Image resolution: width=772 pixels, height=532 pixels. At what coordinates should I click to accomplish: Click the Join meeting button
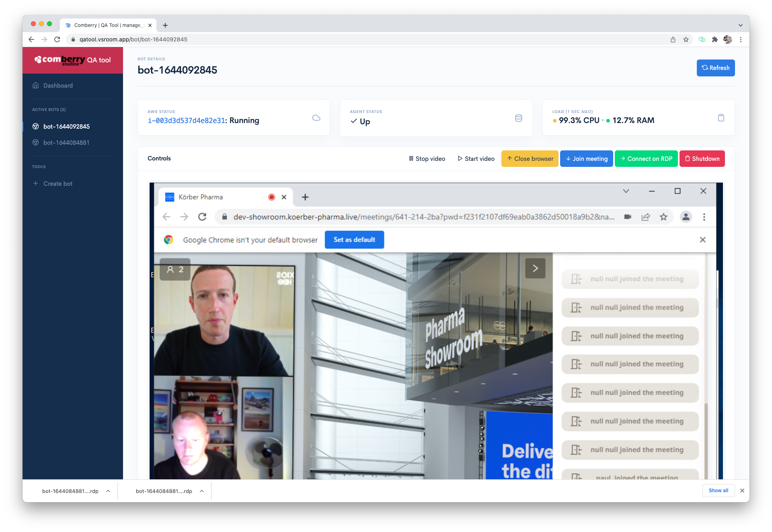pyautogui.click(x=586, y=159)
